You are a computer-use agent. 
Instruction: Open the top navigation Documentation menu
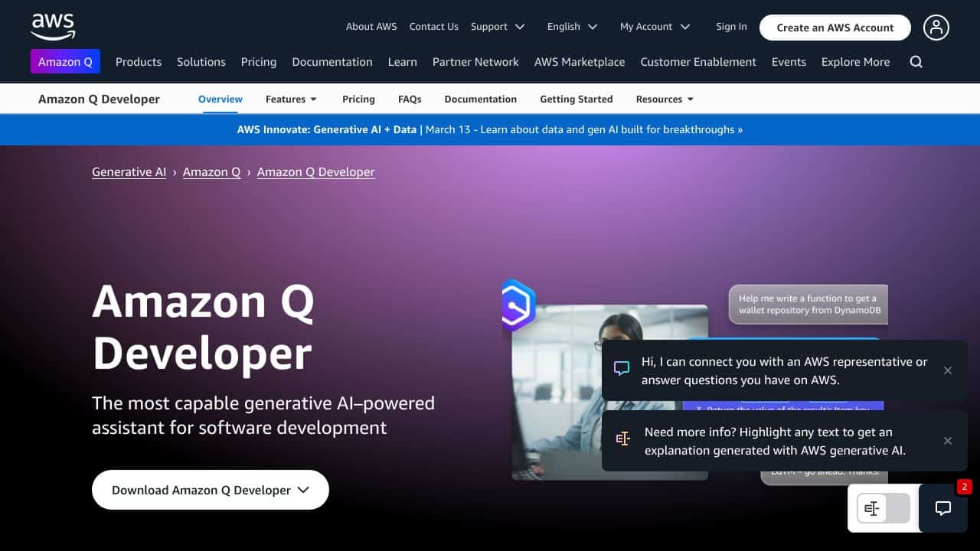point(332,62)
